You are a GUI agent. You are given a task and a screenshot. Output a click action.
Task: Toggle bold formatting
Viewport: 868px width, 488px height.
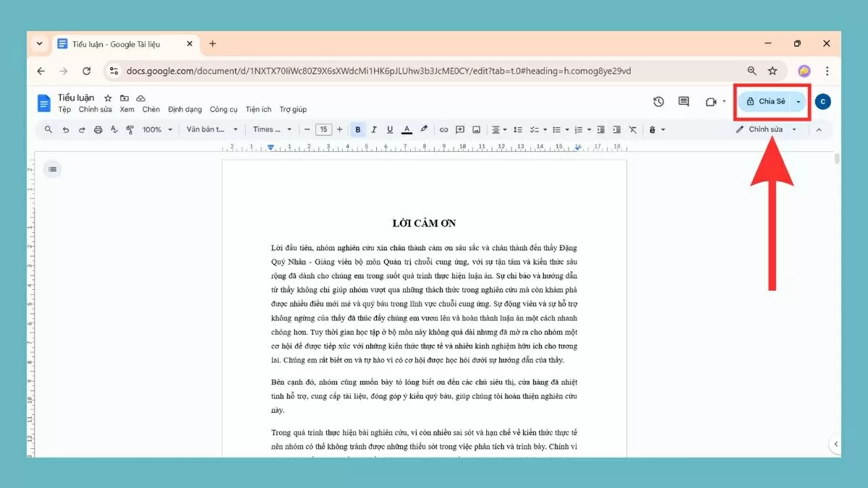coord(358,129)
